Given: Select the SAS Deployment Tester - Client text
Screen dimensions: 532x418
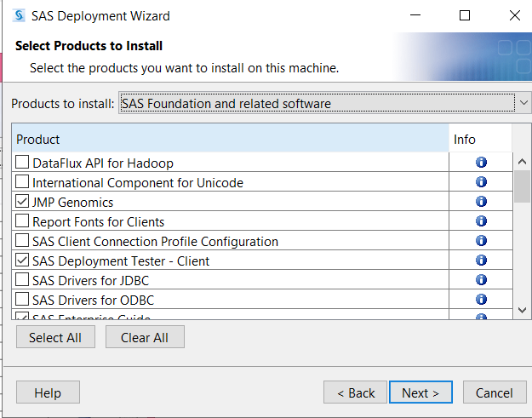Looking at the screenshot, I should (121, 261).
